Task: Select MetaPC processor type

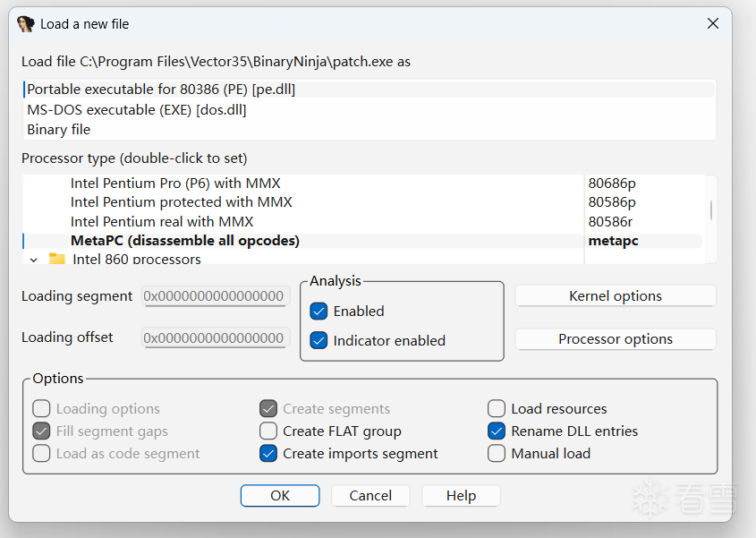Action: click(x=184, y=241)
